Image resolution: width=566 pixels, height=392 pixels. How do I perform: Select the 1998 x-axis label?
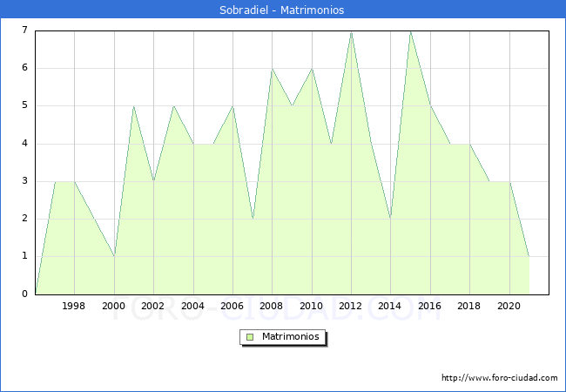[74, 306]
